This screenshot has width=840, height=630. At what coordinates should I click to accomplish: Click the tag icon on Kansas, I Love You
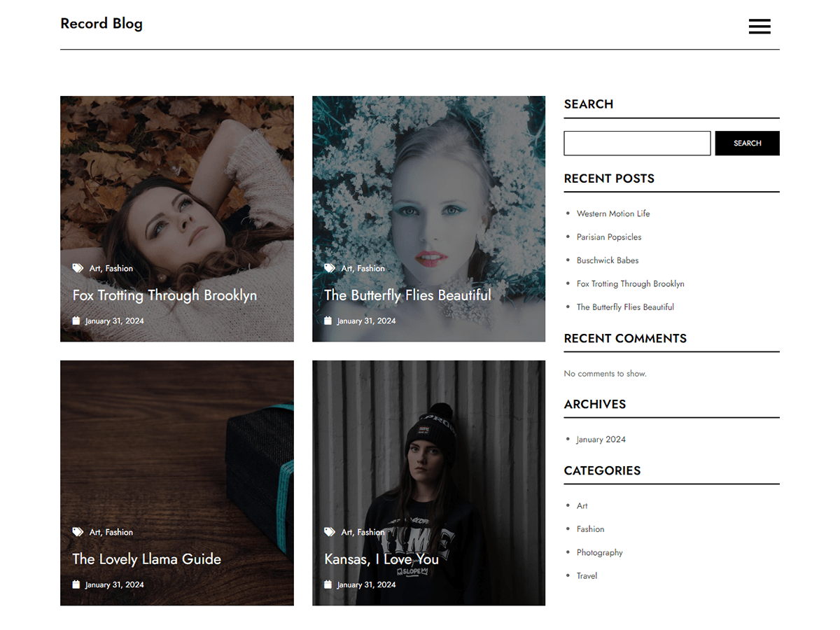click(329, 531)
